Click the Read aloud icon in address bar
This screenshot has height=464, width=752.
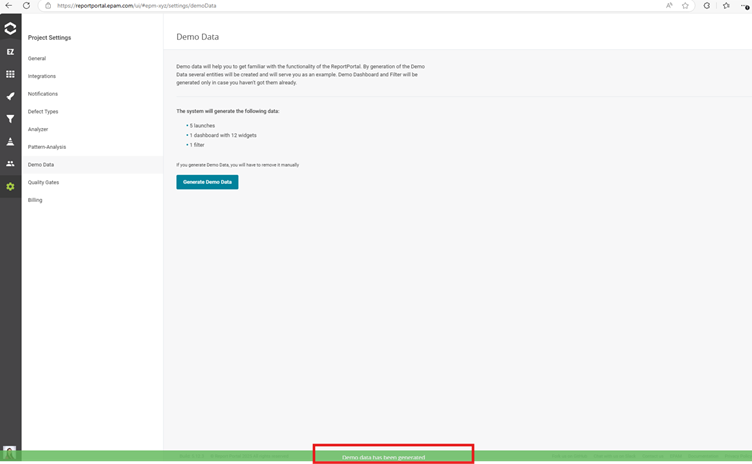pyautogui.click(x=669, y=6)
